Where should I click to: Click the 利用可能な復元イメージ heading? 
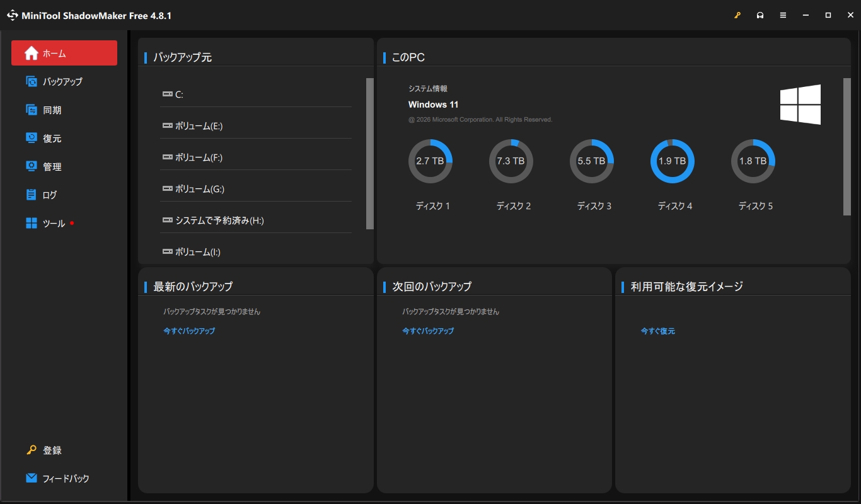(x=687, y=287)
